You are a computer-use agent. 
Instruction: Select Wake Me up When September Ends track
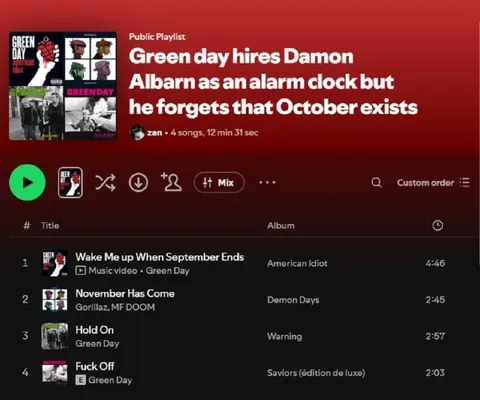coord(160,257)
